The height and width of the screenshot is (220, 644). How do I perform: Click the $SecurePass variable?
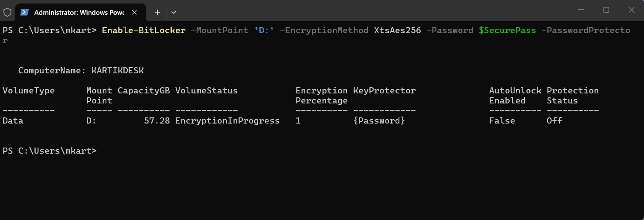coord(507,31)
